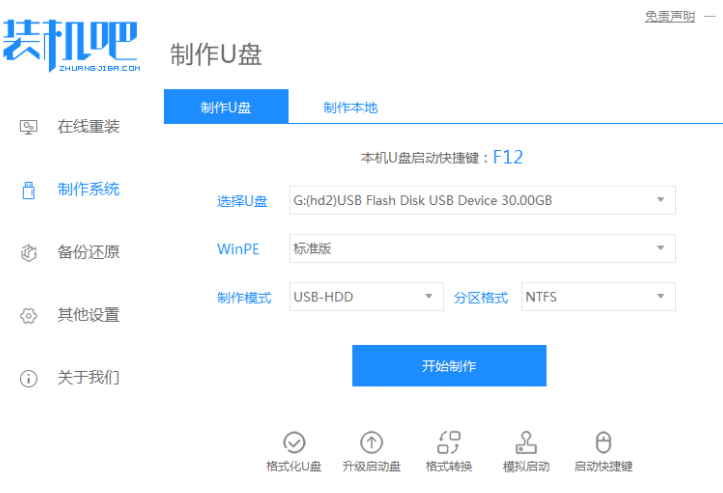
Task: Launch the 模拟启动 simulation icon
Action: click(526, 442)
